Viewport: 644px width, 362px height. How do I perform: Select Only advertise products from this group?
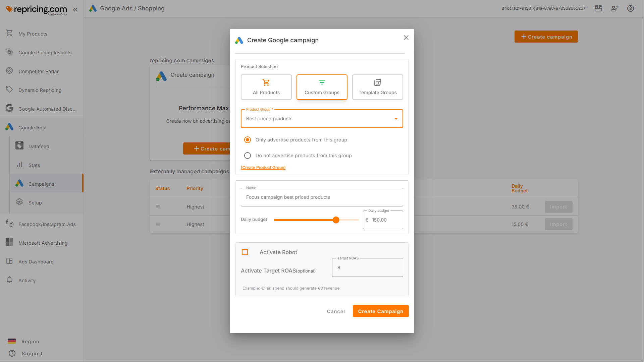tap(248, 140)
